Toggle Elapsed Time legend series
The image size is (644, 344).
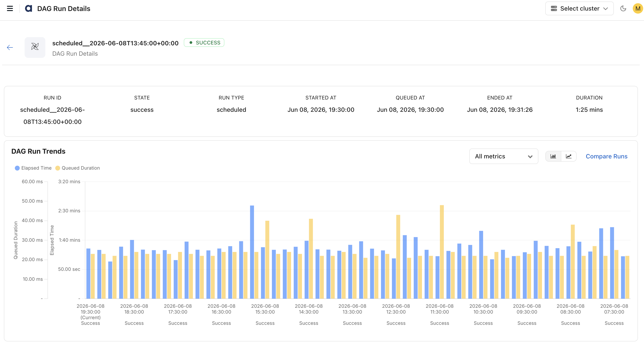pos(33,168)
